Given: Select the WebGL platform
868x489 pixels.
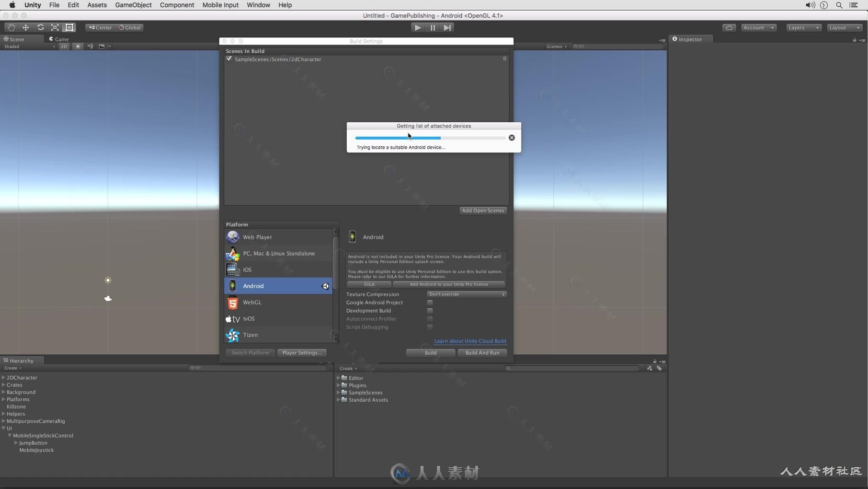Looking at the screenshot, I should click(x=278, y=302).
